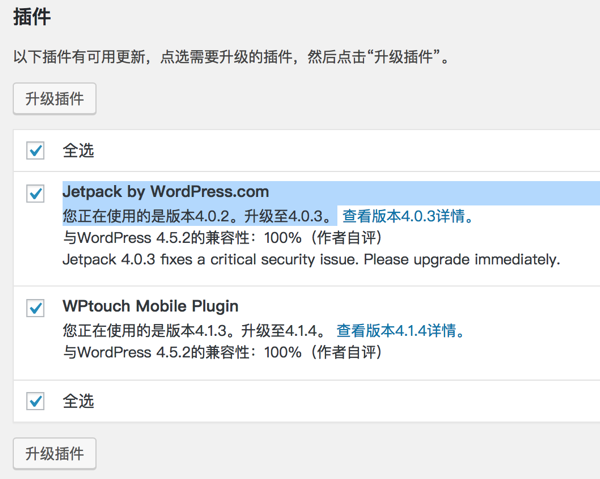Click the bottom 全选 label text

pos(78,401)
